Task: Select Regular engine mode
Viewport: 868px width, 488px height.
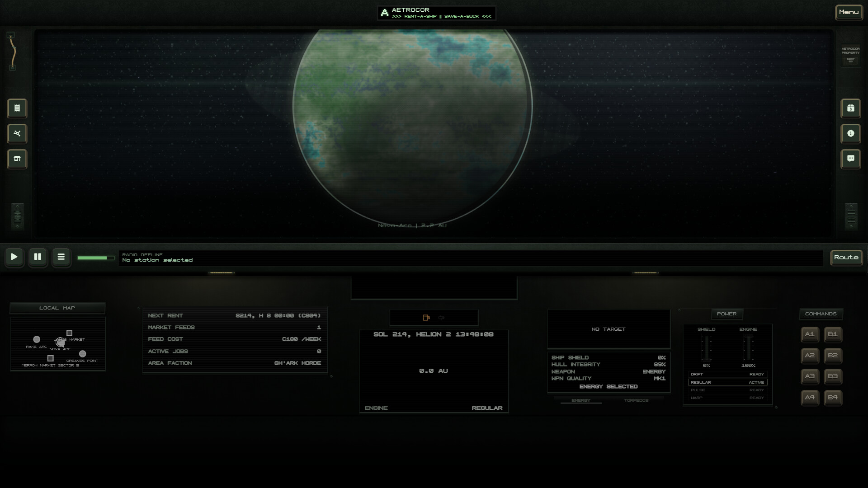Action: click(727, 382)
